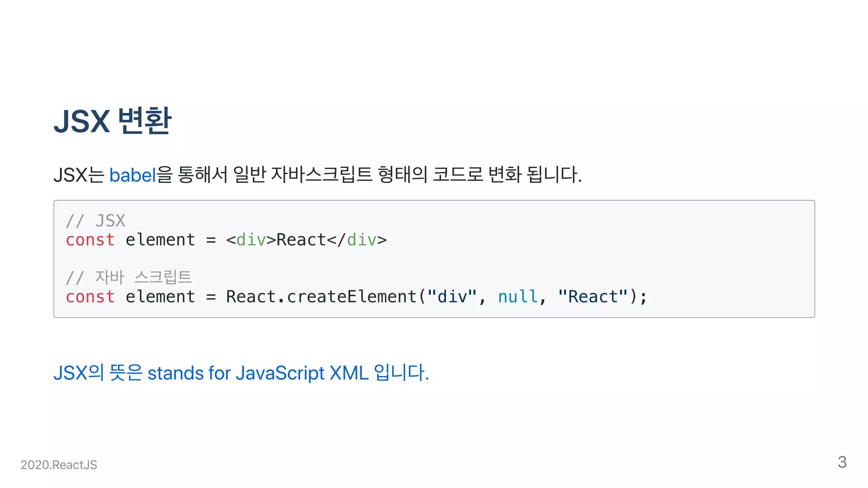This screenshot has width=868, height=488.
Task: Click the '2020.ReactJS' footer text
Action: (59, 465)
